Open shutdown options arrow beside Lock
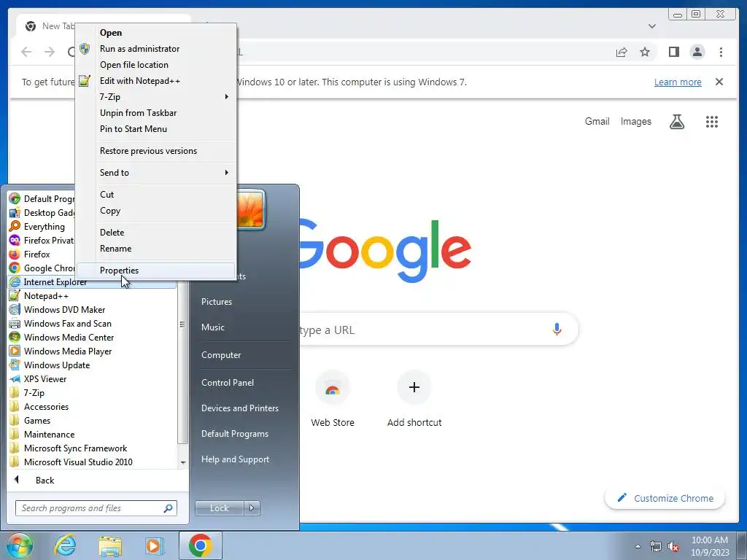 click(252, 508)
